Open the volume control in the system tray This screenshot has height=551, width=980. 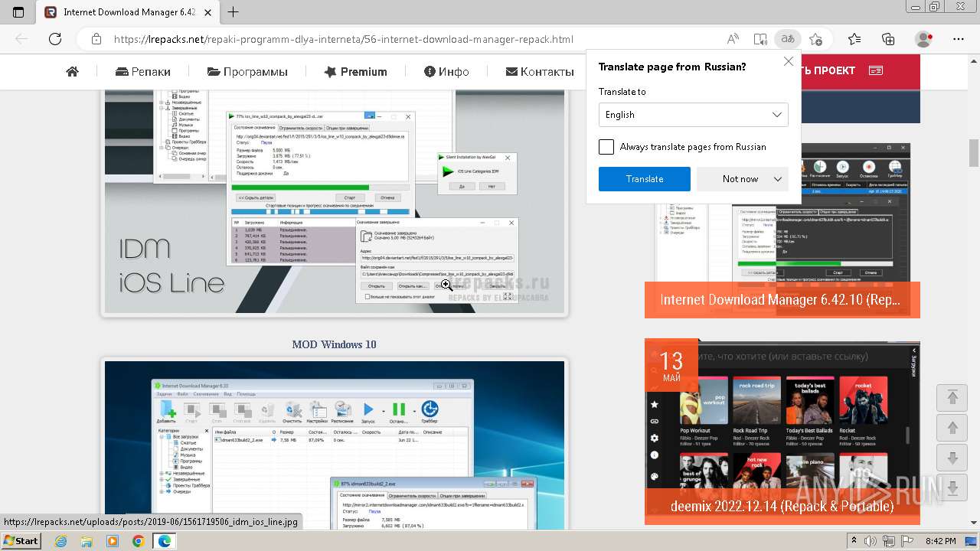tap(870, 541)
